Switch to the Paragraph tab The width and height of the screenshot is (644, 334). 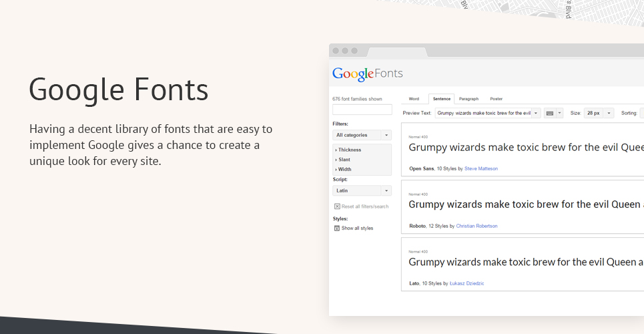point(468,99)
